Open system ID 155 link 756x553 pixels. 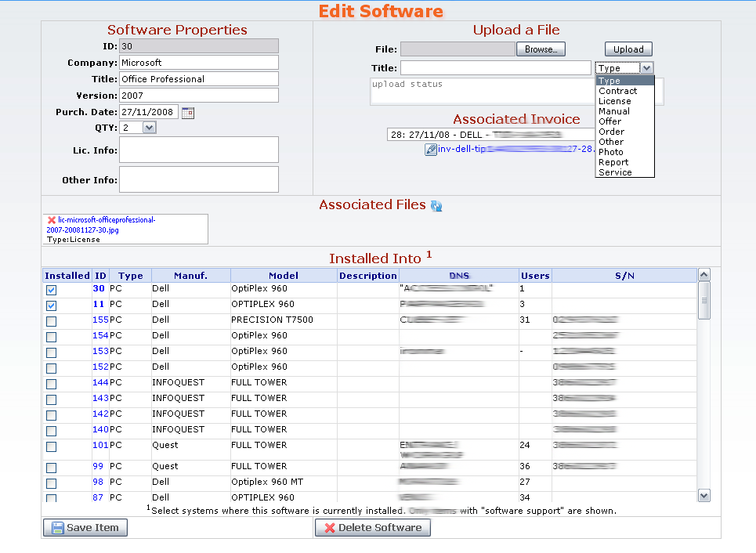(100, 320)
